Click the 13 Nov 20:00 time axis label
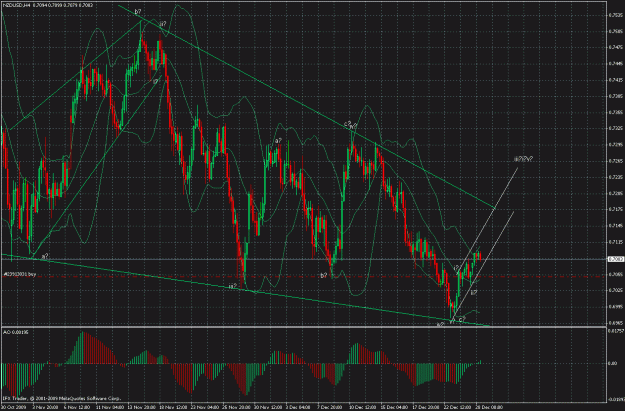Image resolution: width=625 pixels, height=411 pixels. click(x=142, y=407)
